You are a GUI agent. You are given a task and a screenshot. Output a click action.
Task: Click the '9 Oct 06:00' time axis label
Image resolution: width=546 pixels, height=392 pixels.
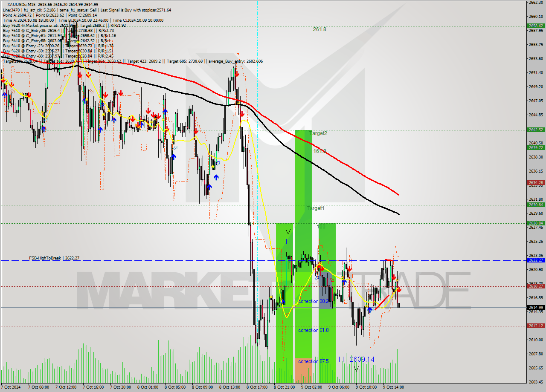(339, 387)
